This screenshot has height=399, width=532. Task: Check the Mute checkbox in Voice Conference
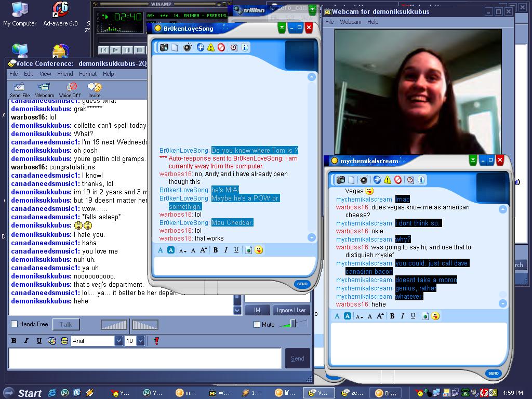coord(257,324)
